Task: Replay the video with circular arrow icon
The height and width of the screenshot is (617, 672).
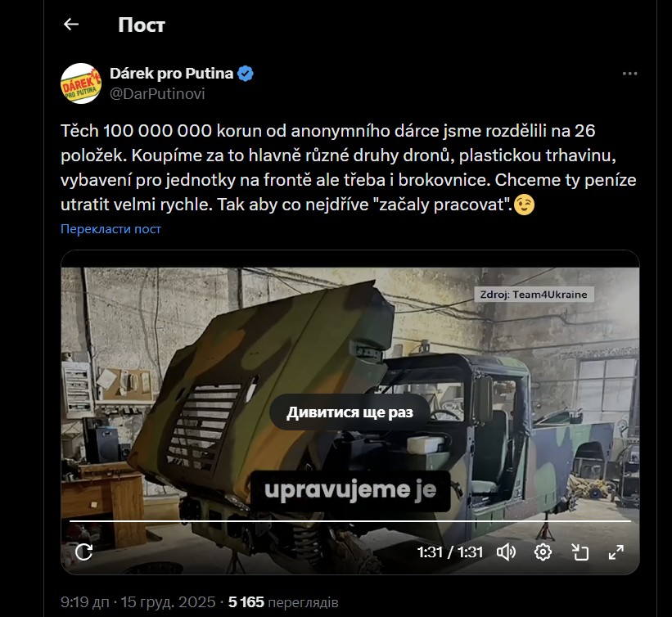Action: click(x=84, y=552)
